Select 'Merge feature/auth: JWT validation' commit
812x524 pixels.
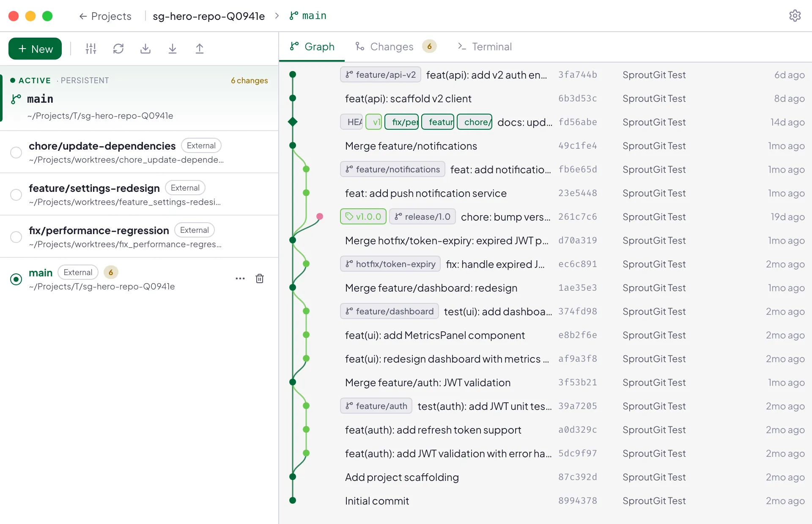pyautogui.click(x=545, y=382)
